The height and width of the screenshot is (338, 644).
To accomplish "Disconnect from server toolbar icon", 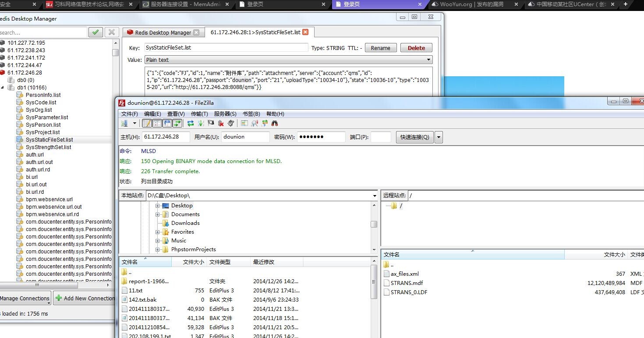I will coord(221,123).
